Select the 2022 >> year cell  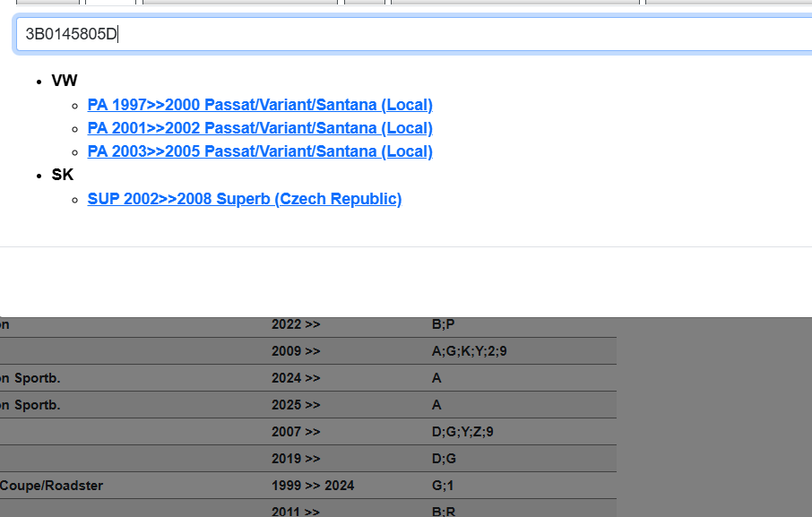pyautogui.click(x=296, y=324)
